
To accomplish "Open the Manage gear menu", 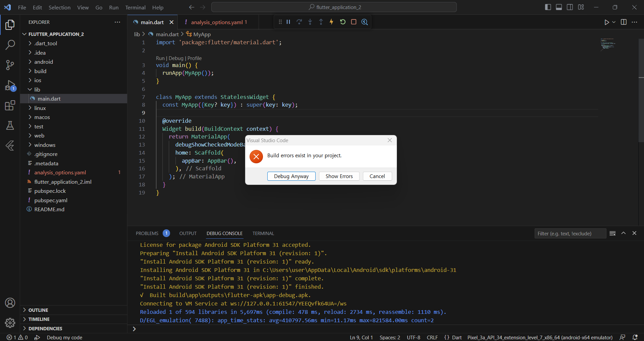I will tap(10, 323).
